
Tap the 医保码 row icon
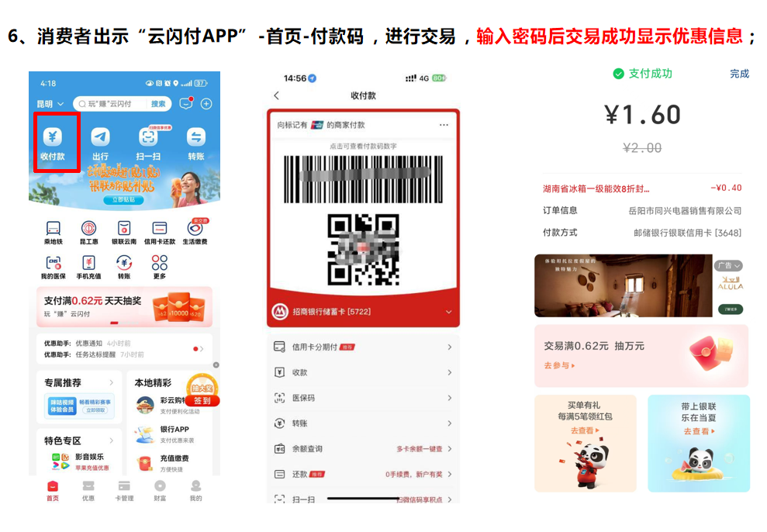[x=279, y=398]
